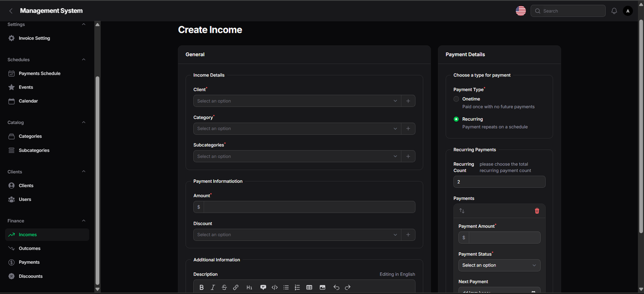Screen dimensions: 644x294
Task: Collapse the Clients sidebar group
Action: click(84, 172)
